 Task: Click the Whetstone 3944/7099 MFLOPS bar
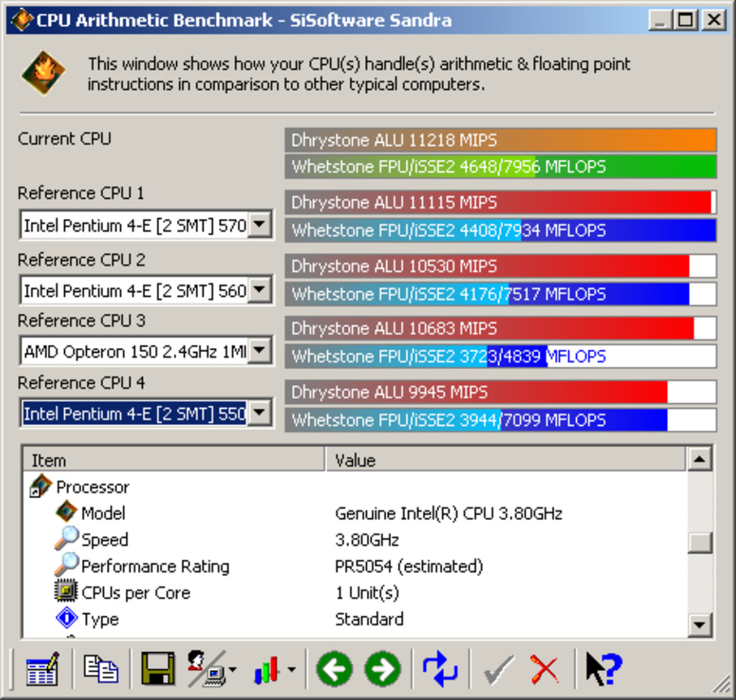(x=501, y=419)
